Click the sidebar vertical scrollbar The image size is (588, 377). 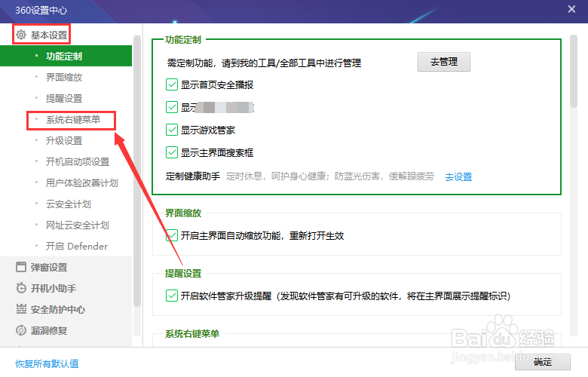[137, 170]
